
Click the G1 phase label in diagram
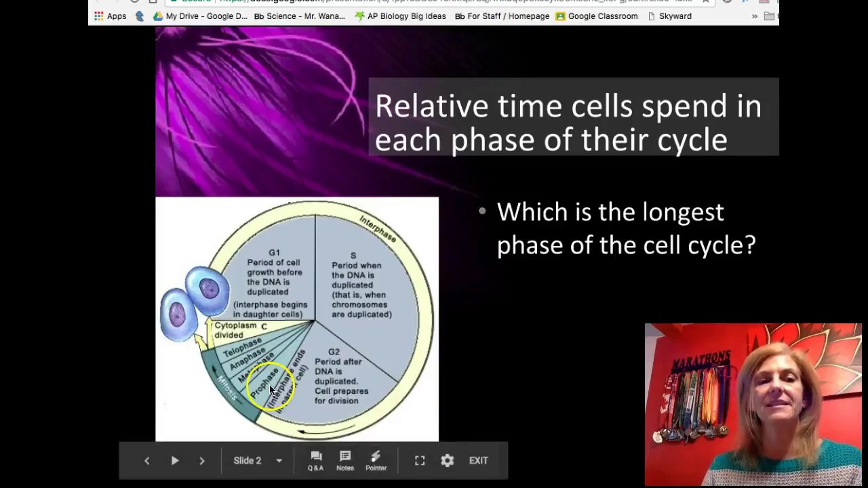274,253
